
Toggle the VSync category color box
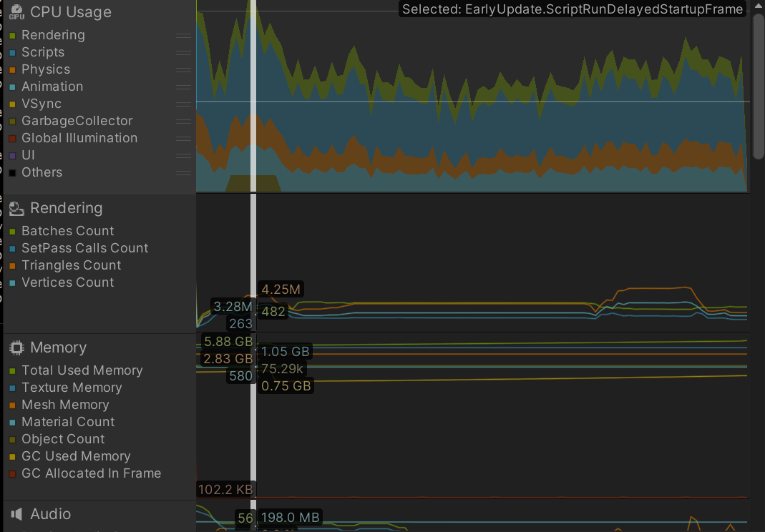[13, 104]
